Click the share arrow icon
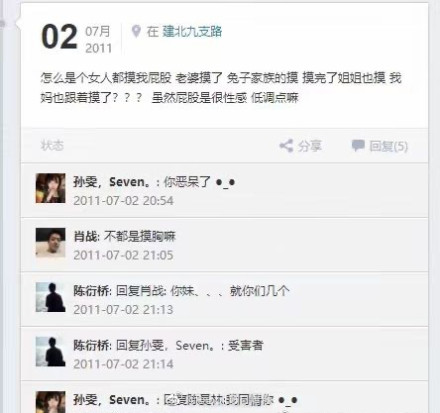This screenshot has width=440, height=413. pyautogui.click(x=286, y=146)
